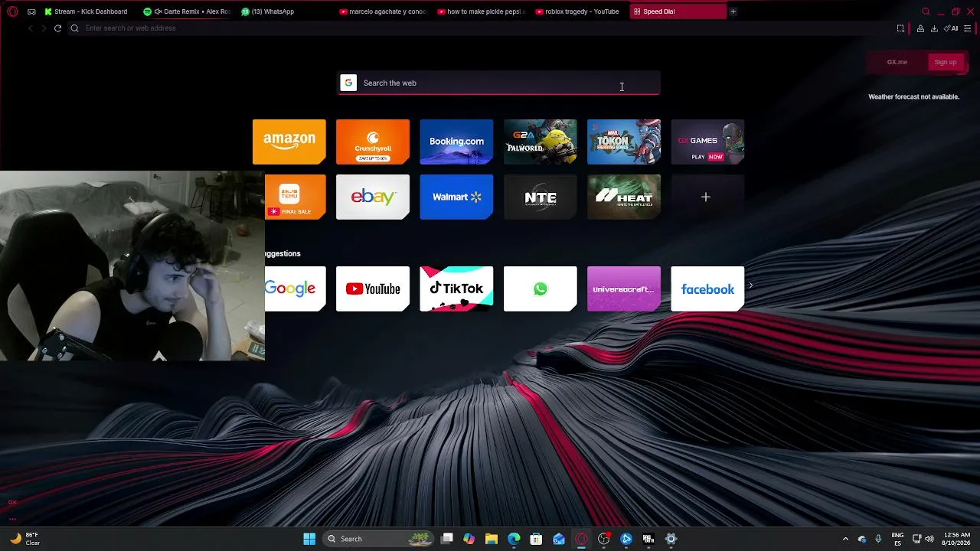Click the Weather forecast not available text

pyautogui.click(x=913, y=97)
